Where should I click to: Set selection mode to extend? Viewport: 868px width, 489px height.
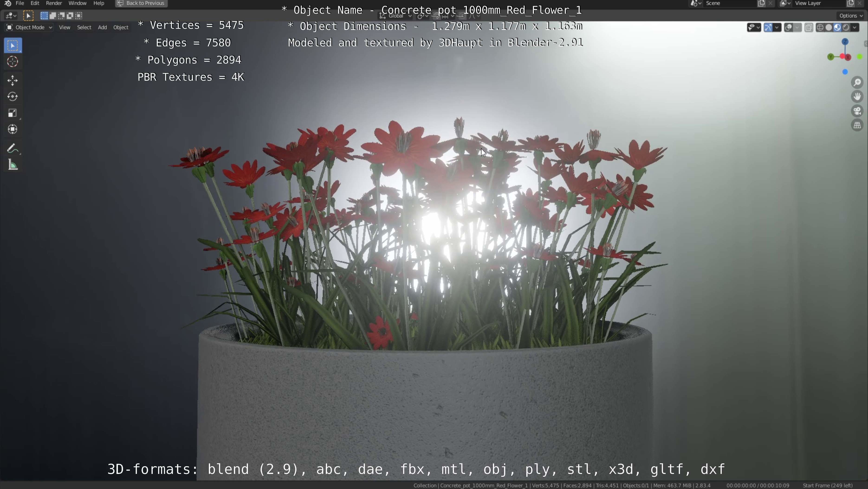(x=53, y=16)
